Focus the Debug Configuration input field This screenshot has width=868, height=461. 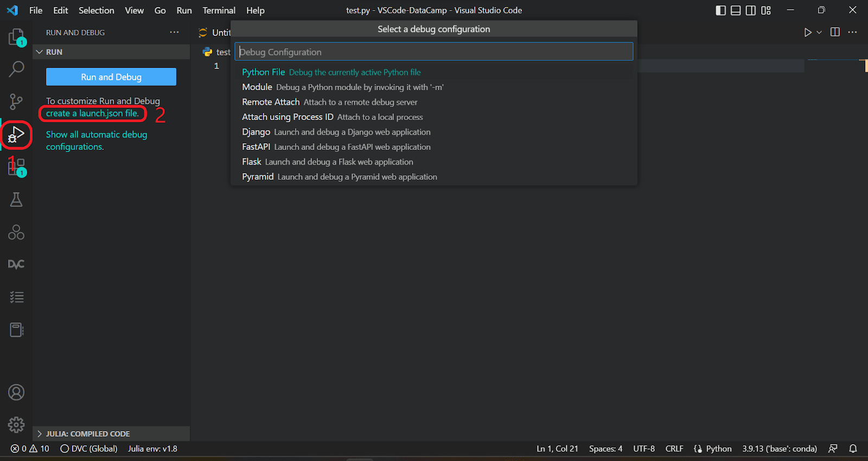434,52
